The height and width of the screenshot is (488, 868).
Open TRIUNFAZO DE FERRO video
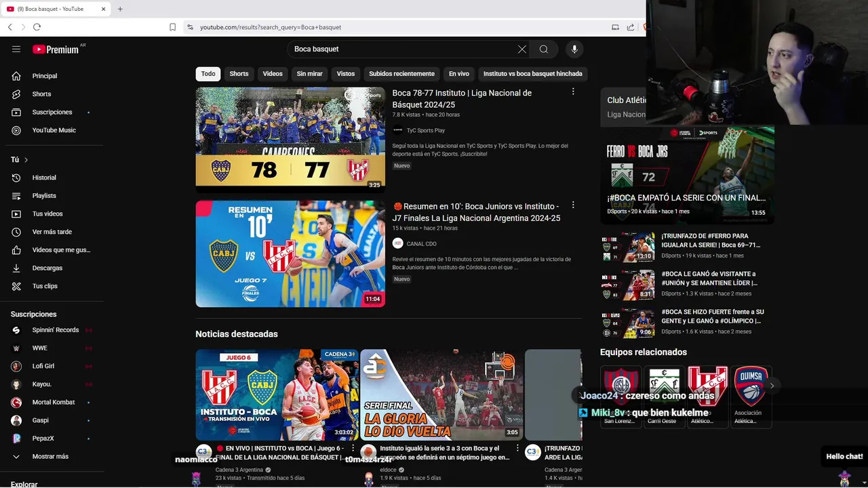(x=711, y=240)
